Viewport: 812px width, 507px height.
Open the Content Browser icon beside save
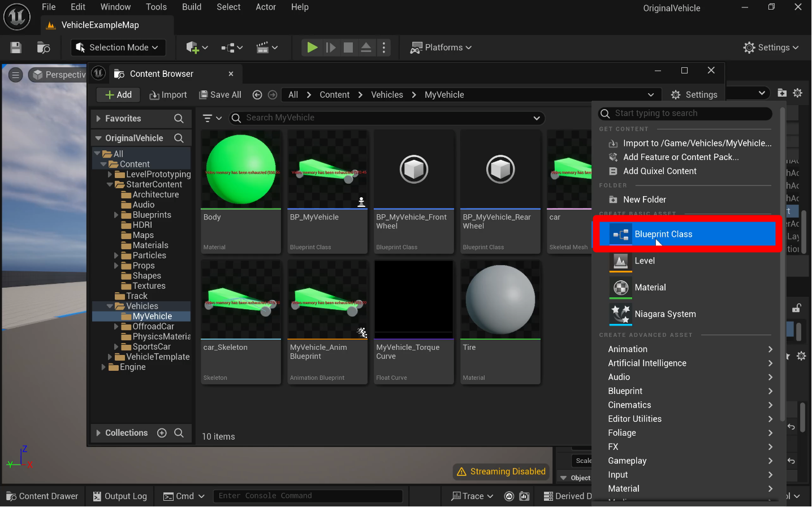pos(44,47)
